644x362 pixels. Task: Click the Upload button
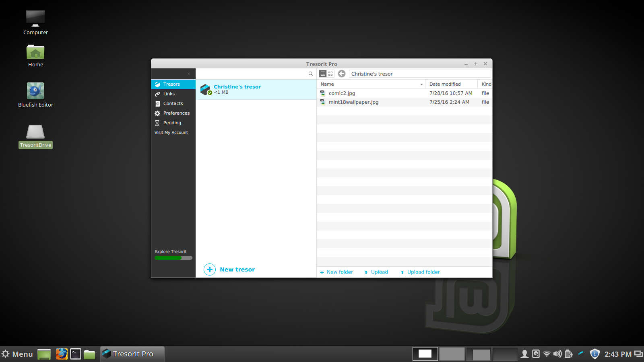point(376,272)
